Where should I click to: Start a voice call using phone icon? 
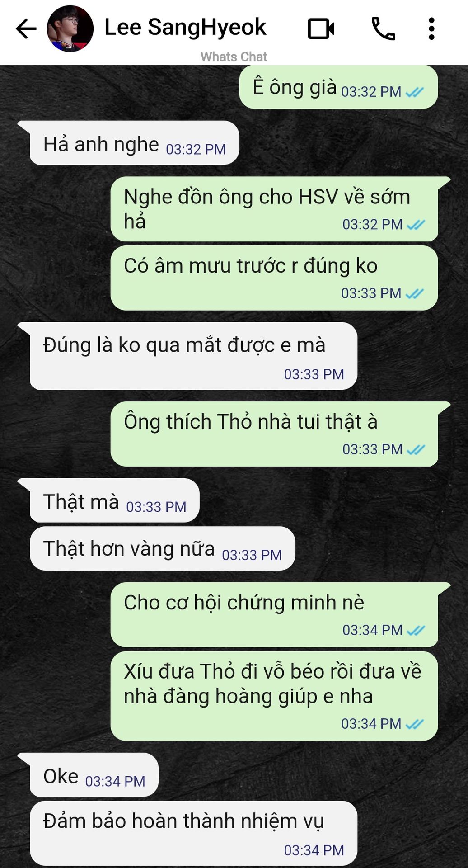(383, 29)
